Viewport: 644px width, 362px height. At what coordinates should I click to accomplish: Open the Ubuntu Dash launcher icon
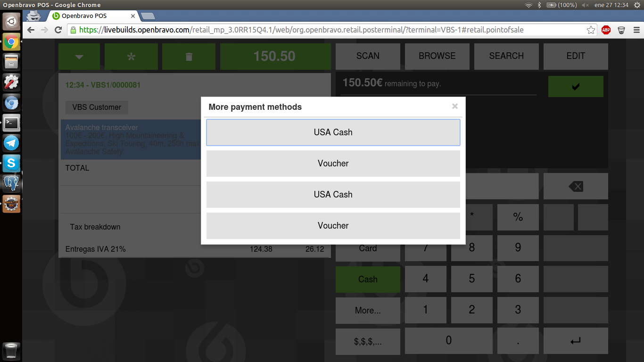tap(11, 21)
